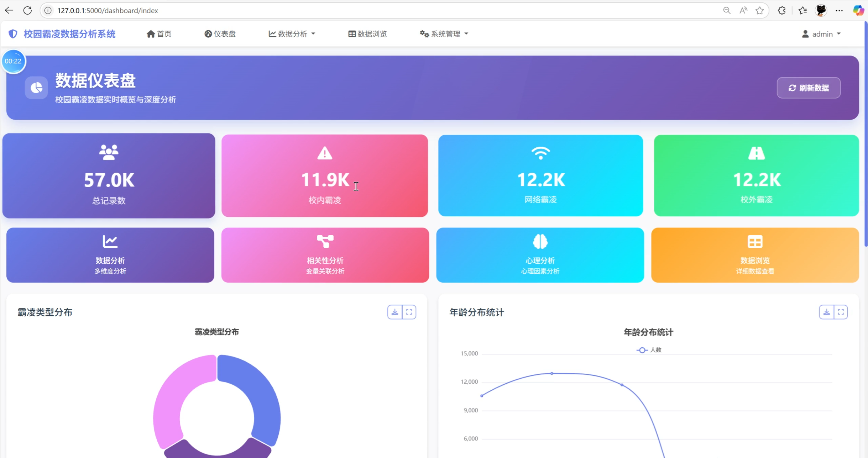The image size is (868, 458).
Task: Click the 11.9K 校内霸凌 value
Action: [x=325, y=179]
